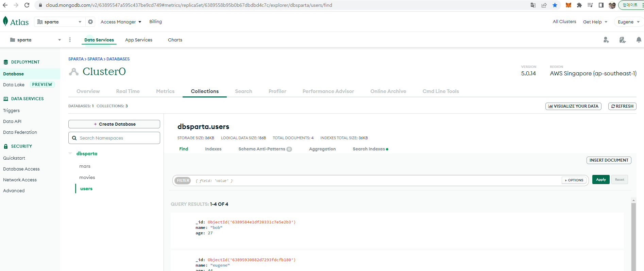Viewport: 644px width, 271px height.
Task: Click the REFRESH button
Action: pyautogui.click(x=622, y=106)
